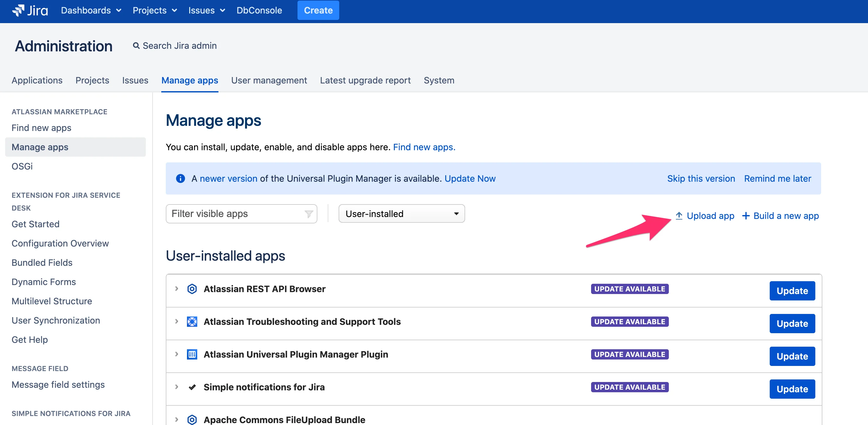Click the Troubleshooting and Support Tools icon
The height and width of the screenshot is (425, 868).
coord(192,322)
